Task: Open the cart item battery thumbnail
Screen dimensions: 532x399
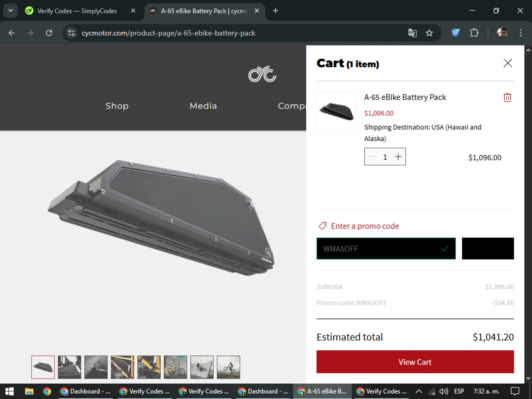Action: pyautogui.click(x=337, y=112)
